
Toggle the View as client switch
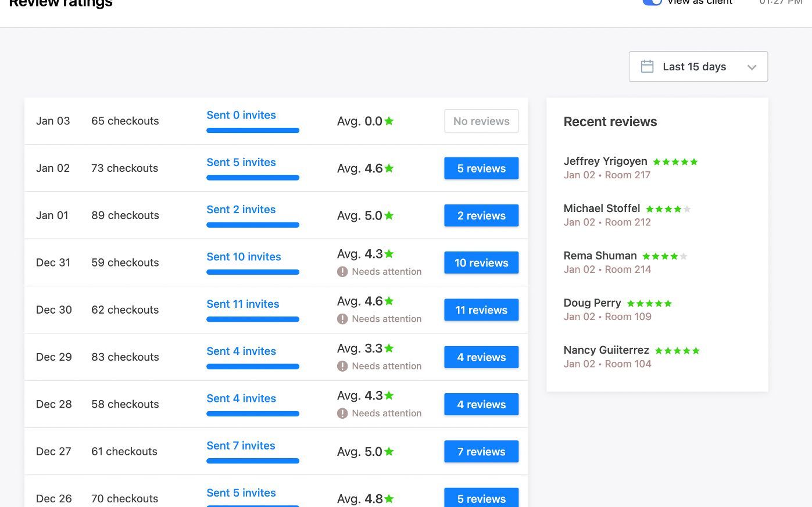(652, 2)
